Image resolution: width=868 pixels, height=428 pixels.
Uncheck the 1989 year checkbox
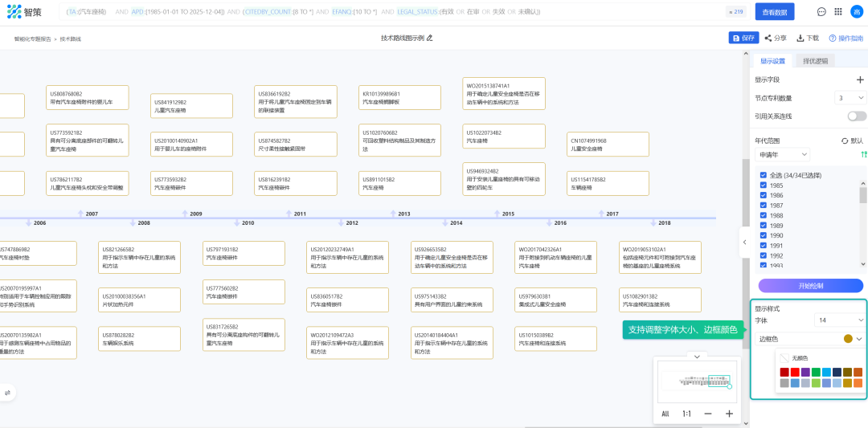[x=764, y=225]
